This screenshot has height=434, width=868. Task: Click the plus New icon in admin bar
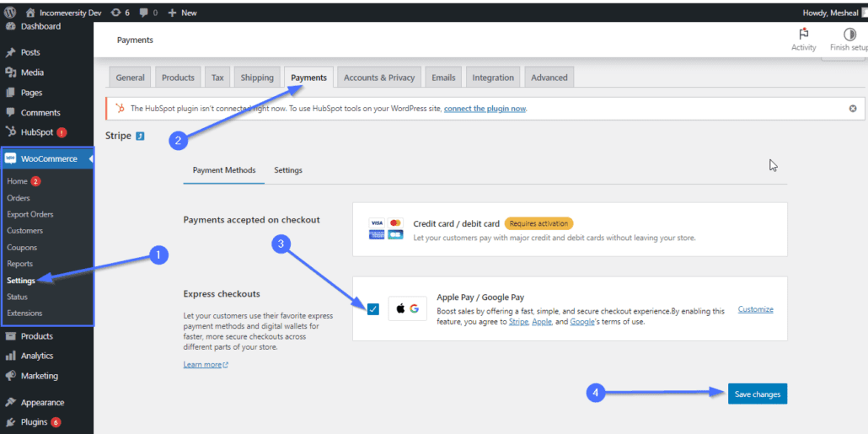point(172,12)
